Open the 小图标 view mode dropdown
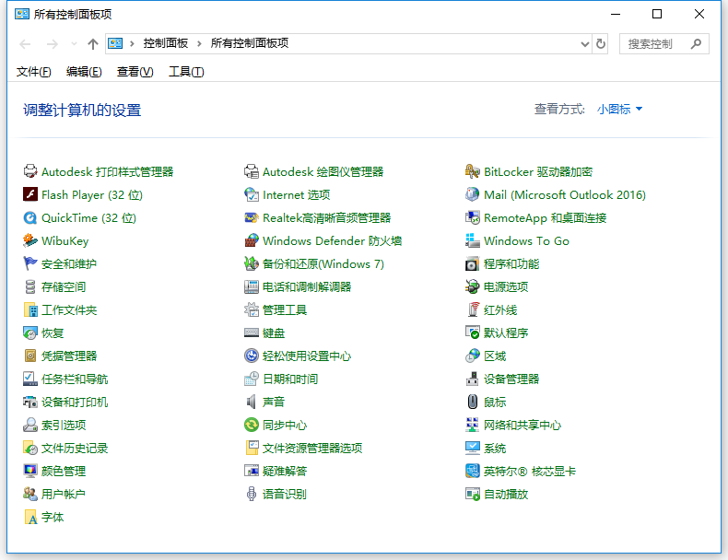Viewport: 728px width, 560px height. click(x=619, y=109)
